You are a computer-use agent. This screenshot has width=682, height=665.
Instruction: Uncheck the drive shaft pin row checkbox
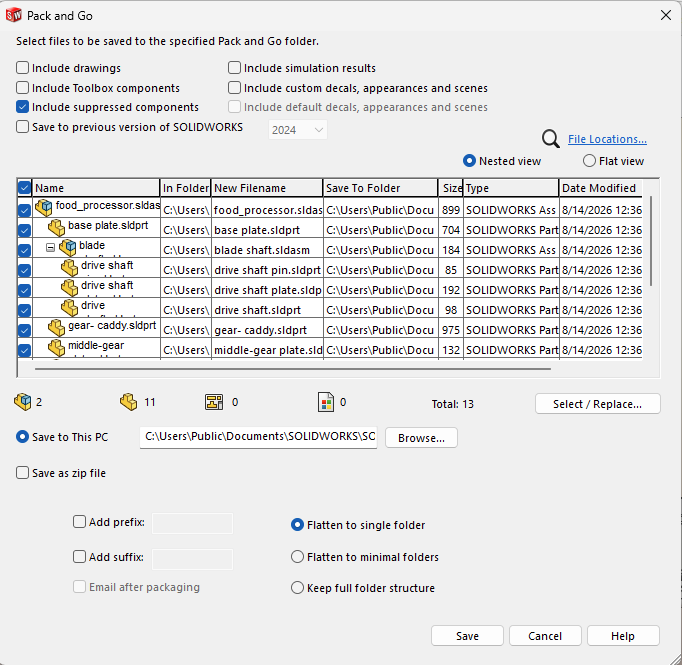tap(24, 271)
